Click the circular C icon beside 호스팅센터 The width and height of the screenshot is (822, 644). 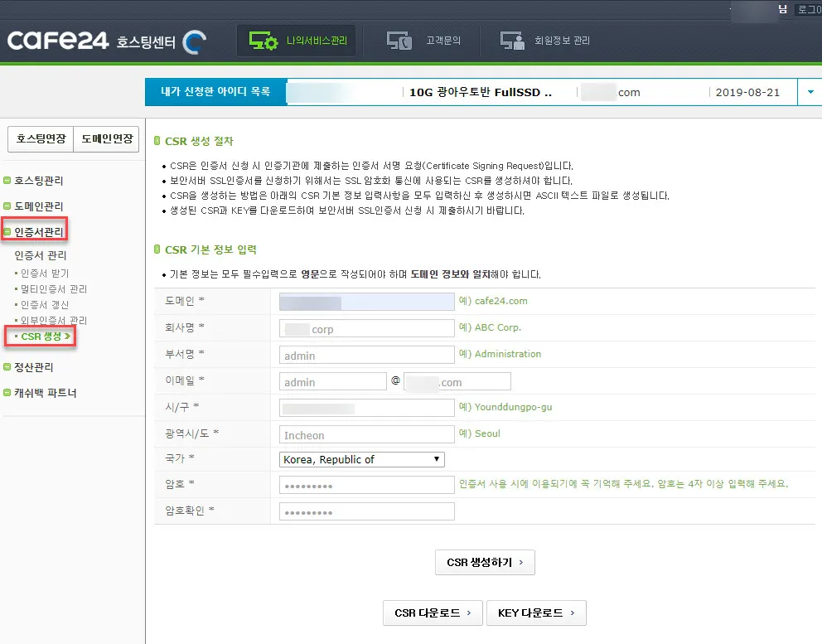(x=195, y=41)
